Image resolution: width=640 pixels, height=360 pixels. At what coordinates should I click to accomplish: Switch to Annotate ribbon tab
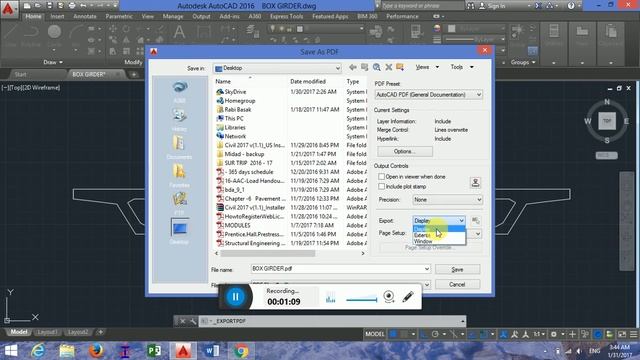point(84,16)
